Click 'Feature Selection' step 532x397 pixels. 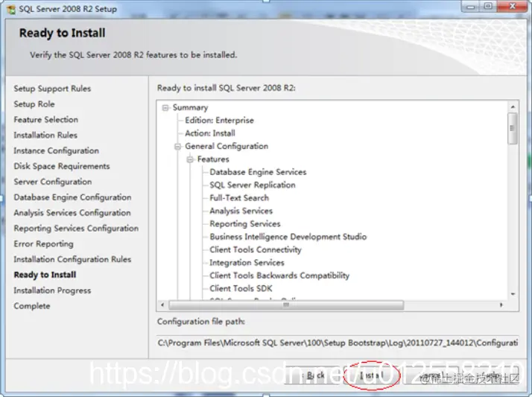pos(45,120)
